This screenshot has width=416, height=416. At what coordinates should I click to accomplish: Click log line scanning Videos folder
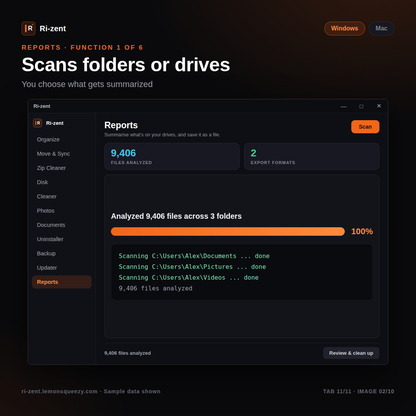[x=189, y=278]
